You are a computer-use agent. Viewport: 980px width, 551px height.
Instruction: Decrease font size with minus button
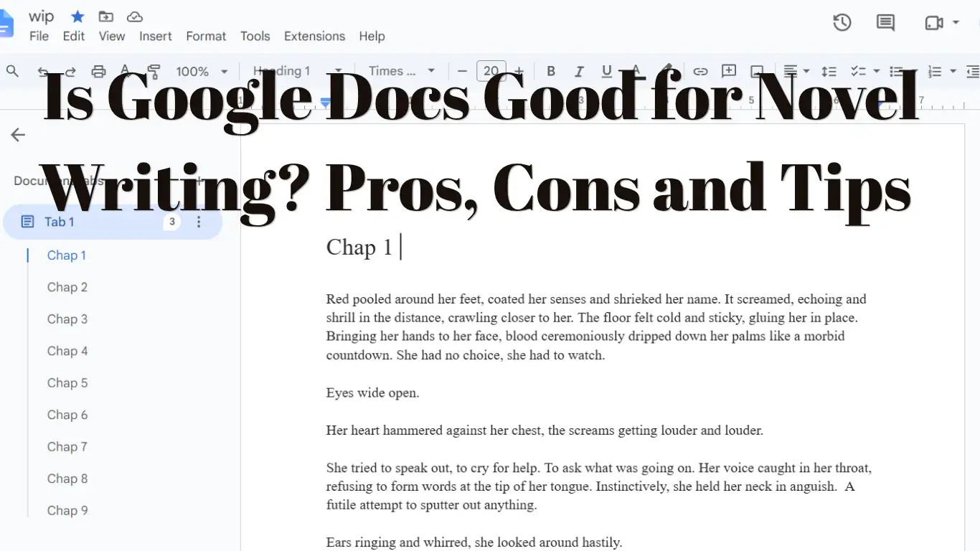[462, 71]
